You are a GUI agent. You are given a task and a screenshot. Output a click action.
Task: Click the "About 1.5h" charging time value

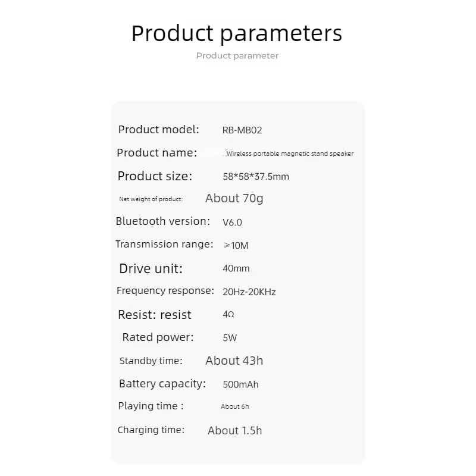tap(234, 431)
